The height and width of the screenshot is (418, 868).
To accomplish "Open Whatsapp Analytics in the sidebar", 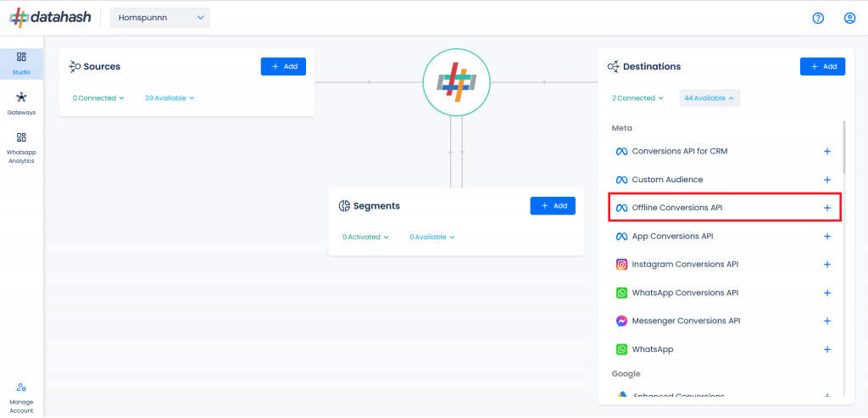I will pos(21,148).
